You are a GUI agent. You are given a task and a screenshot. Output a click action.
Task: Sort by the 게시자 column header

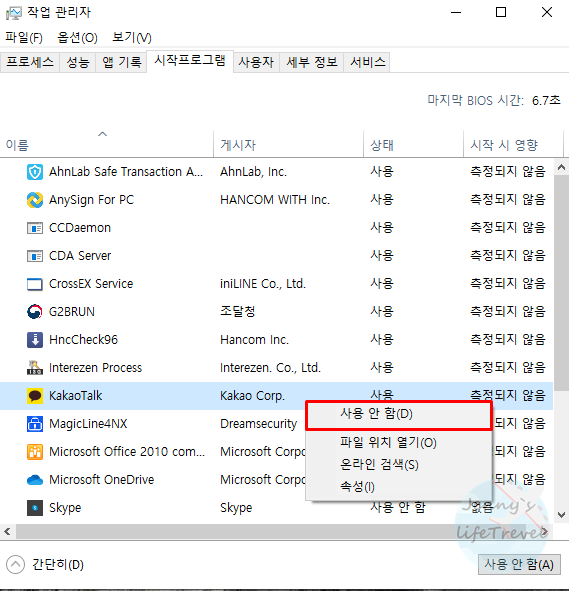288,144
